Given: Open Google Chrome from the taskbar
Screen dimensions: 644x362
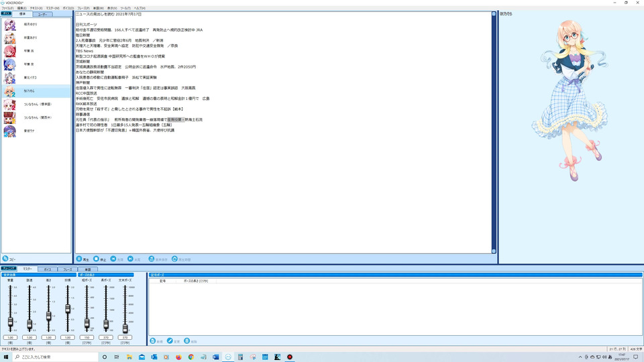Looking at the screenshot, I should pyautogui.click(x=191, y=357).
